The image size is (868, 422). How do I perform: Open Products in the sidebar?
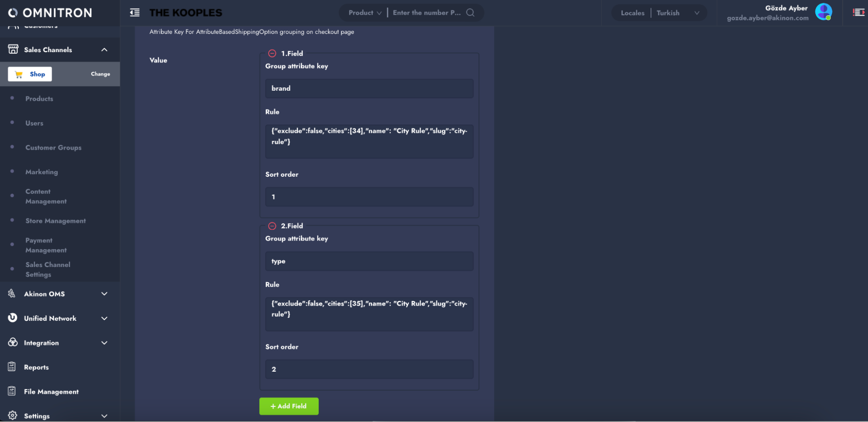pos(39,99)
